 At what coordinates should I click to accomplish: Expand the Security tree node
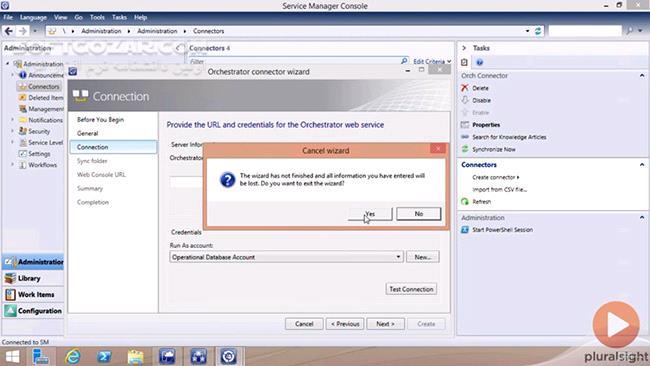coord(12,131)
